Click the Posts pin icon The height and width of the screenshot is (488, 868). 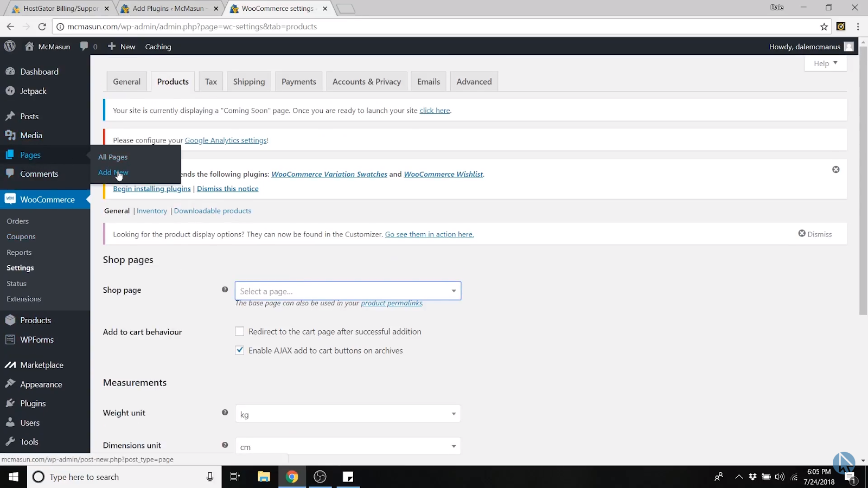(x=10, y=116)
